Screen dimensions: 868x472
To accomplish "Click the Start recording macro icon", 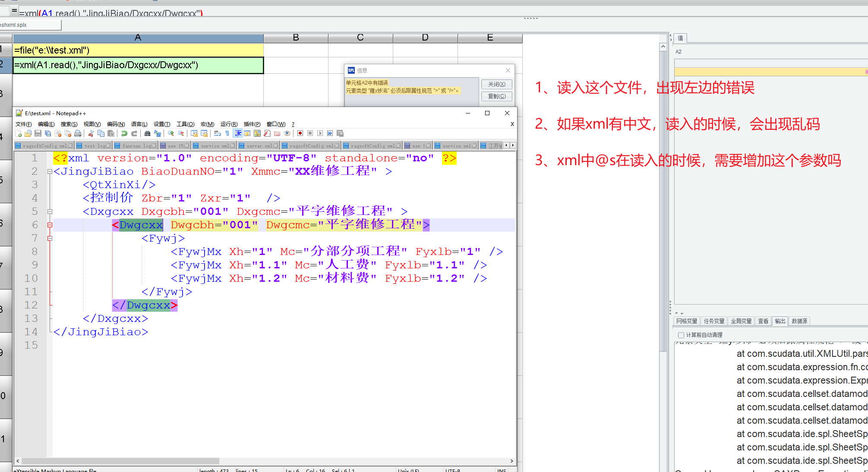I will pos(300,133).
